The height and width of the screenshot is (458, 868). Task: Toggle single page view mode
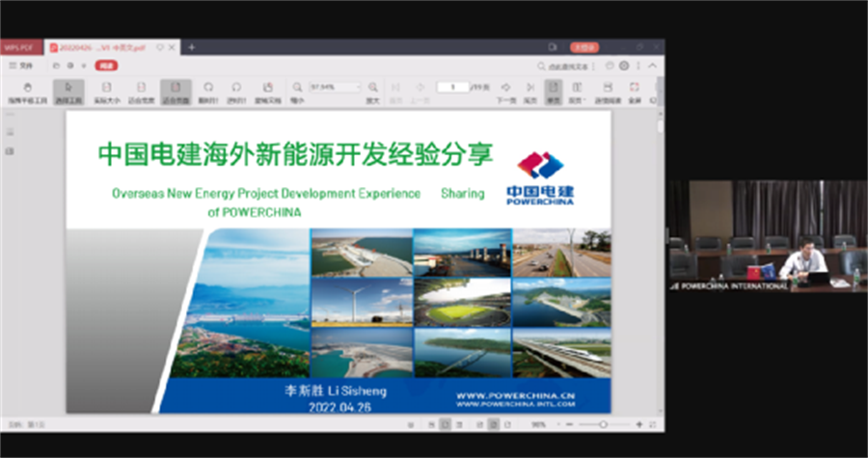[x=553, y=93]
